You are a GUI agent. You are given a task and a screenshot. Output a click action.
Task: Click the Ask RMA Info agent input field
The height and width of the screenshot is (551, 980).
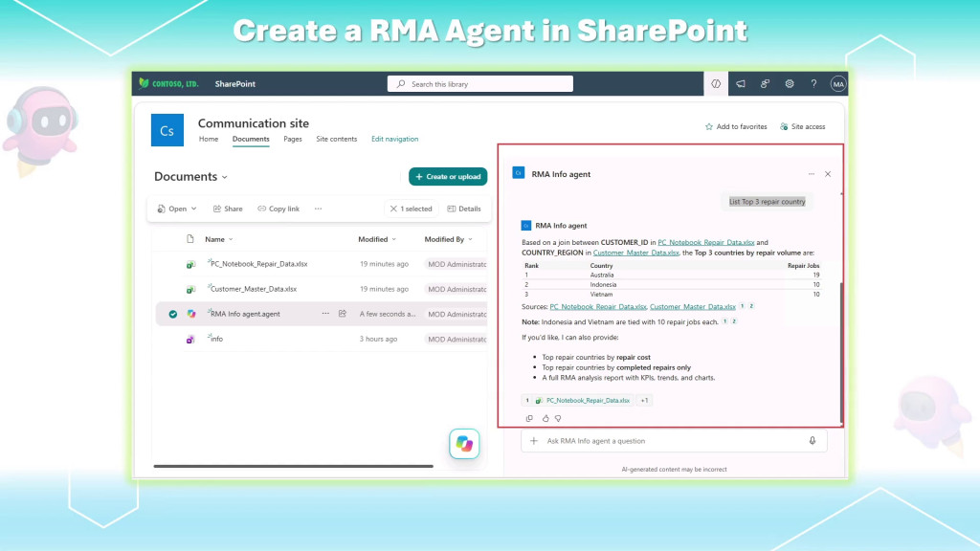674,440
